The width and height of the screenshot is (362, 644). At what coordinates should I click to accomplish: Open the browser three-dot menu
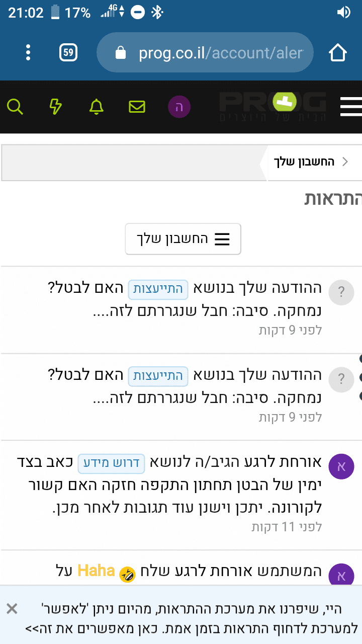point(28,52)
